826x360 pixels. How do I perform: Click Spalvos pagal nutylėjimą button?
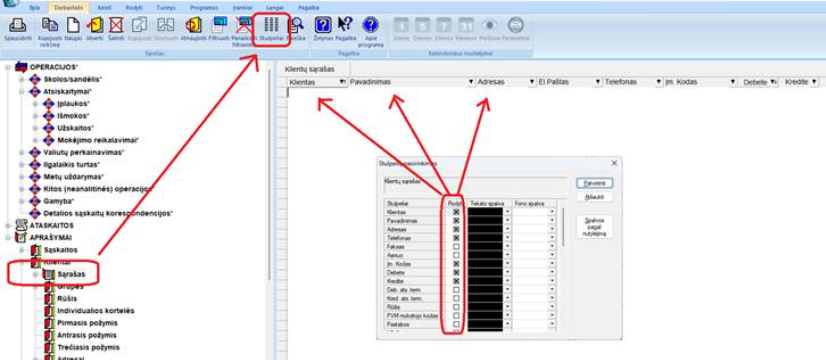tap(595, 227)
